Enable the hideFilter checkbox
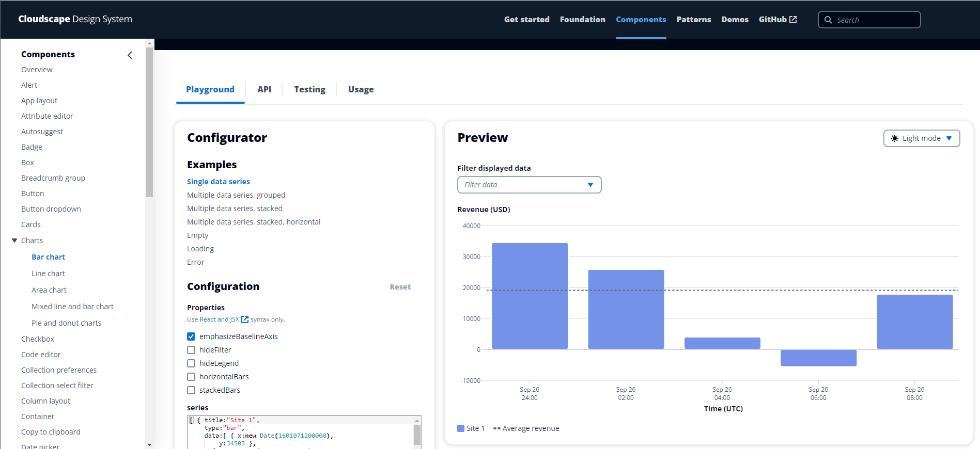 coord(191,350)
